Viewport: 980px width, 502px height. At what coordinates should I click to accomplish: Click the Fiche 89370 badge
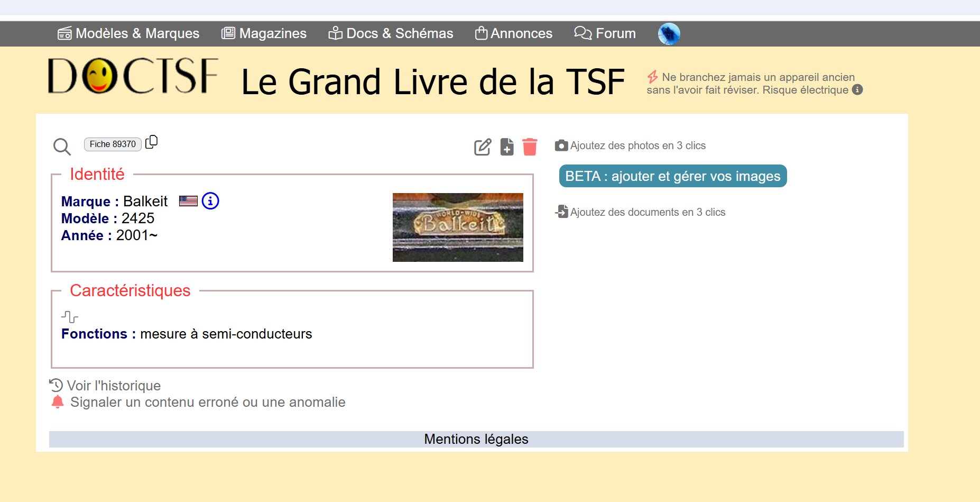(x=113, y=144)
